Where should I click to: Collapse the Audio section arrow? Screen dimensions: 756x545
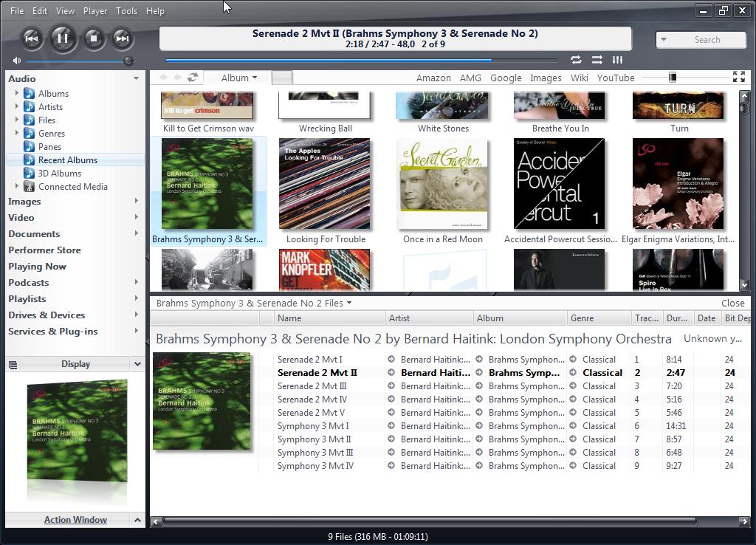coord(136,78)
